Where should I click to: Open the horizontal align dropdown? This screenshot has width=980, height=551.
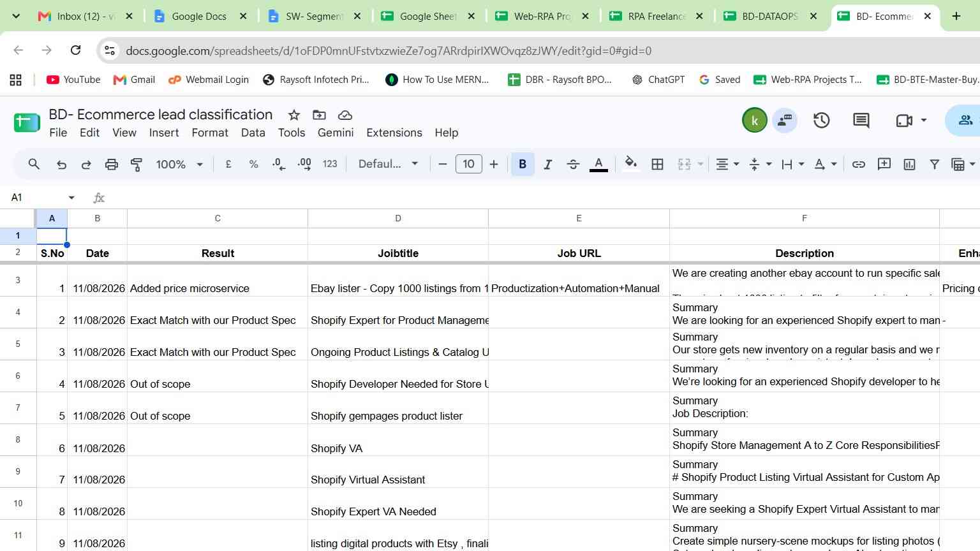pos(727,165)
